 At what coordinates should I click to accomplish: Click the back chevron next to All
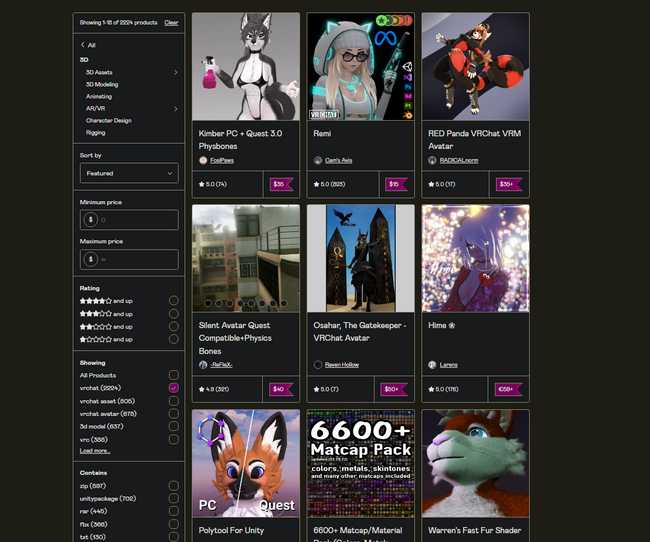tap(82, 45)
